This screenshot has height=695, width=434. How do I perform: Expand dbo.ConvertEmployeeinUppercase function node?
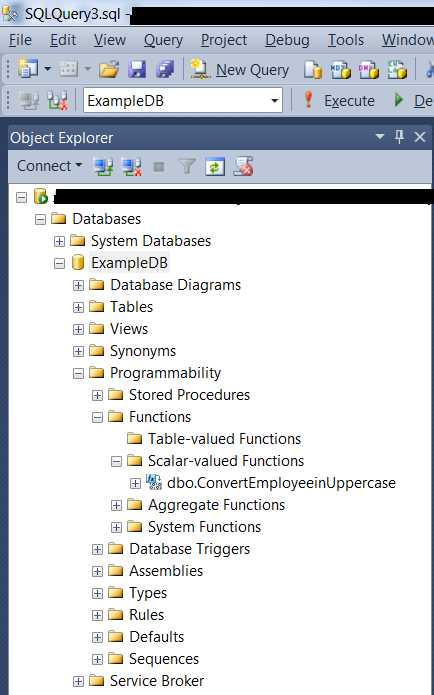click(x=136, y=483)
